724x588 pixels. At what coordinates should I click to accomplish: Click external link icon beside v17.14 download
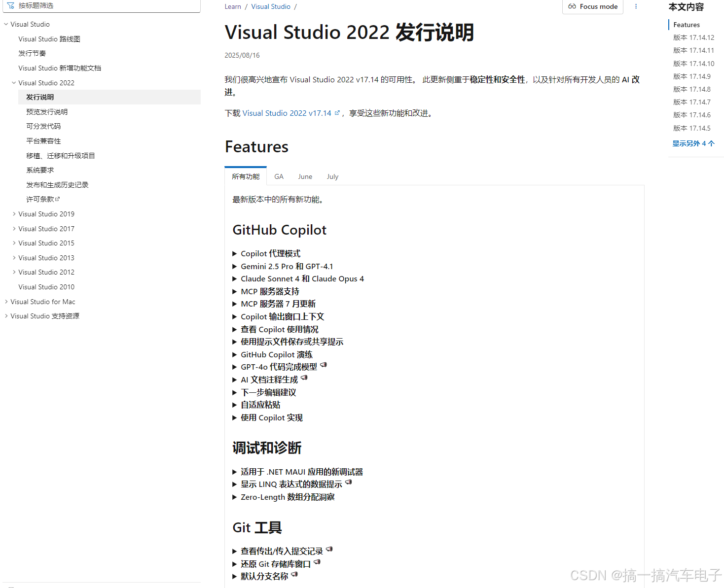point(337,113)
